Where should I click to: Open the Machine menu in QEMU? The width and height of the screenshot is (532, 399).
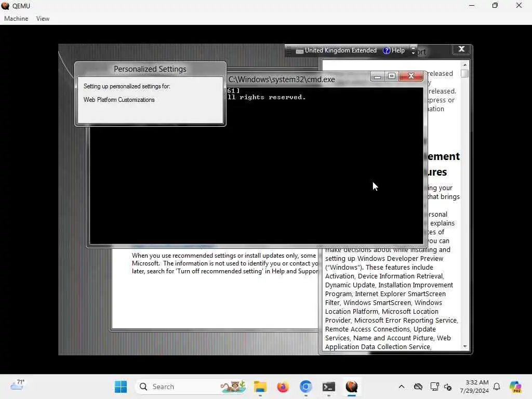coord(16,19)
